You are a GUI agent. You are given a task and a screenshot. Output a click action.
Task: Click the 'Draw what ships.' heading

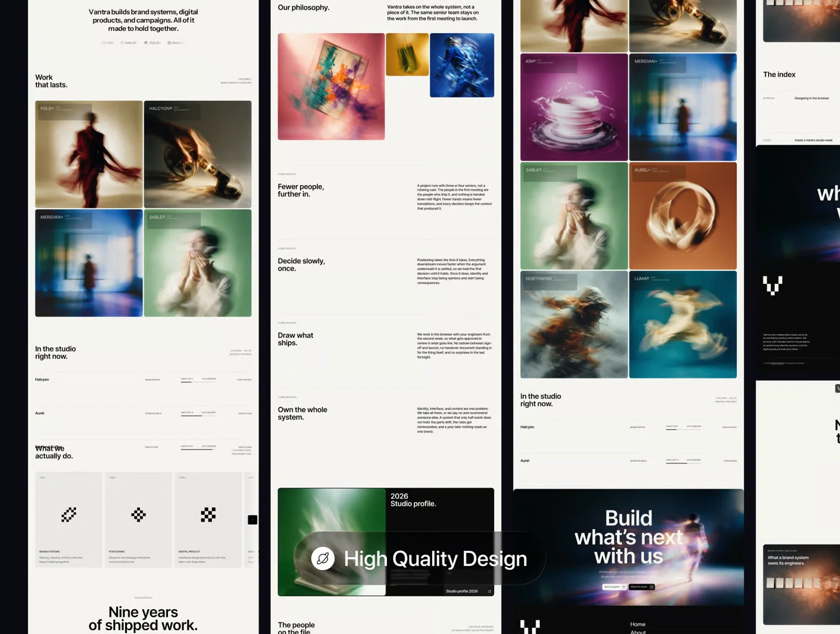[296, 339]
